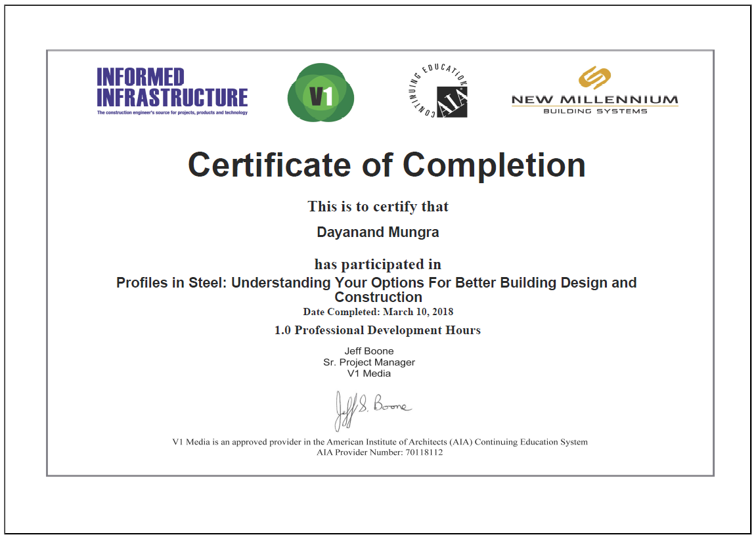Screen dimensions: 756x539
Task: Click the "This is to certify that" line
Action: pyautogui.click(x=378, y=206)
